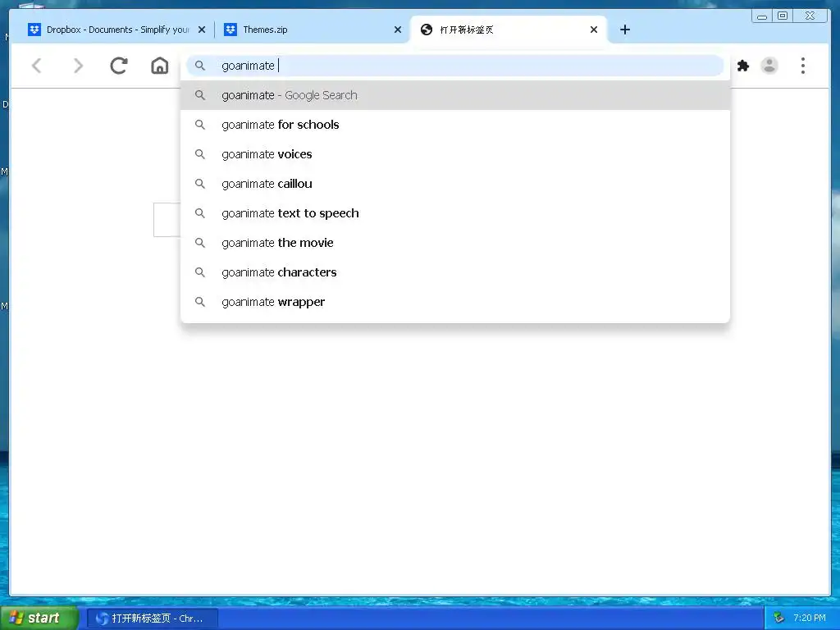Open the three-dot Chrome menu
This screenshot has height=630, width=840.
tap(802, 66)
